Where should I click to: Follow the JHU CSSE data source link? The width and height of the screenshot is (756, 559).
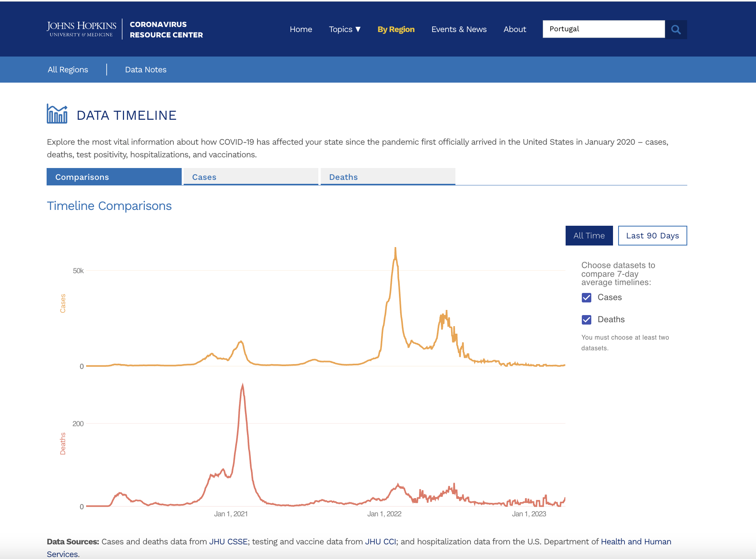click(228, 542)
